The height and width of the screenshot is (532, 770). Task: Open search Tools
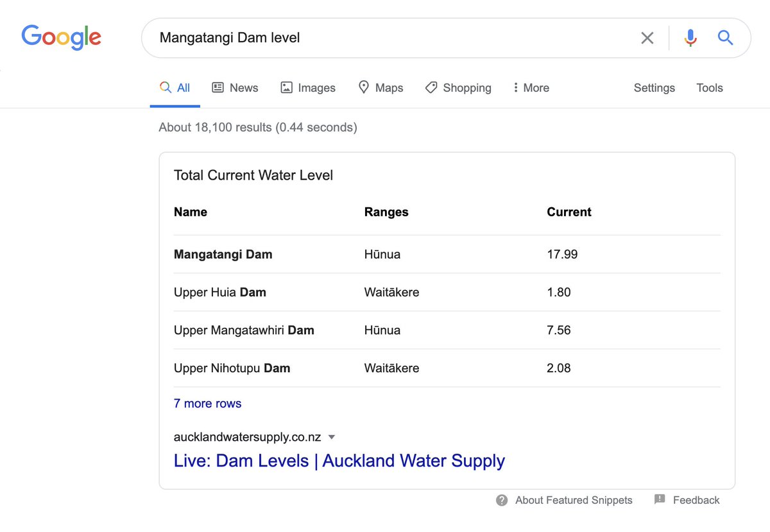pyautogui.click(x=710, y=88)
